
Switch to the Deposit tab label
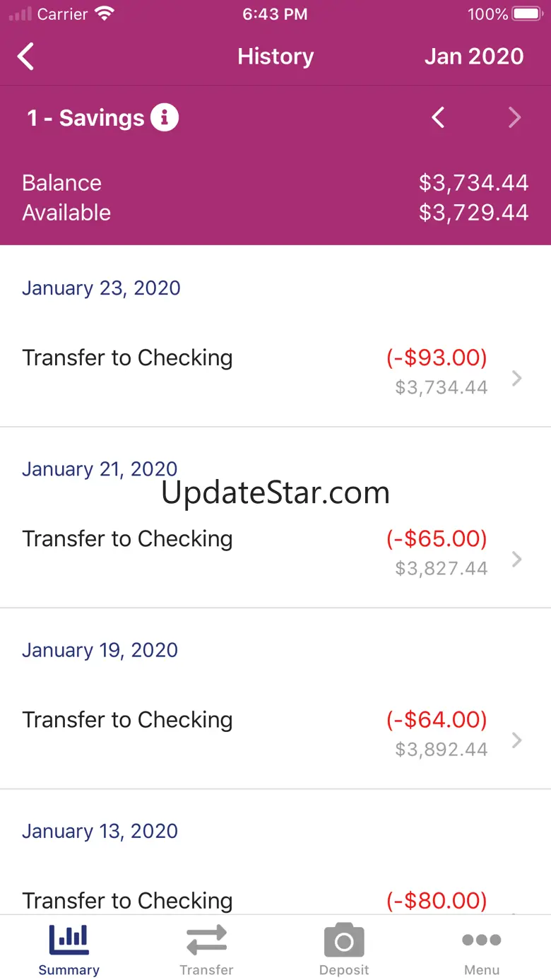(344, 970)
